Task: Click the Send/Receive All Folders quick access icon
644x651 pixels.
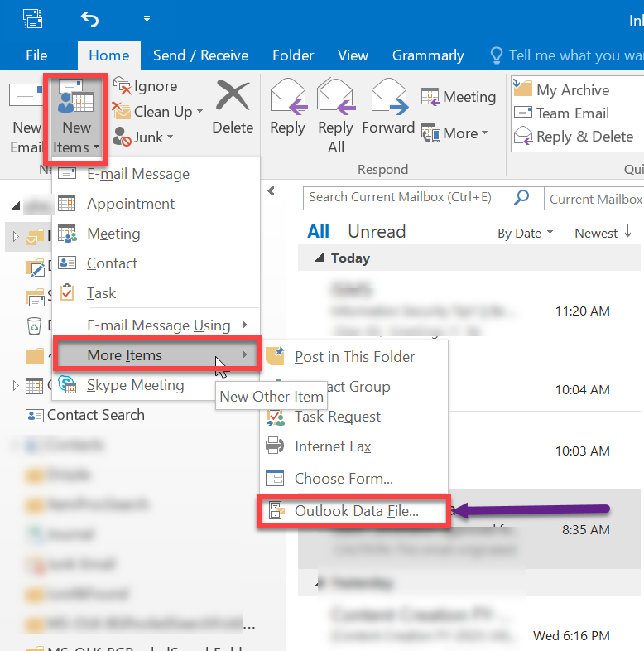Action: [x=33, y=19]
